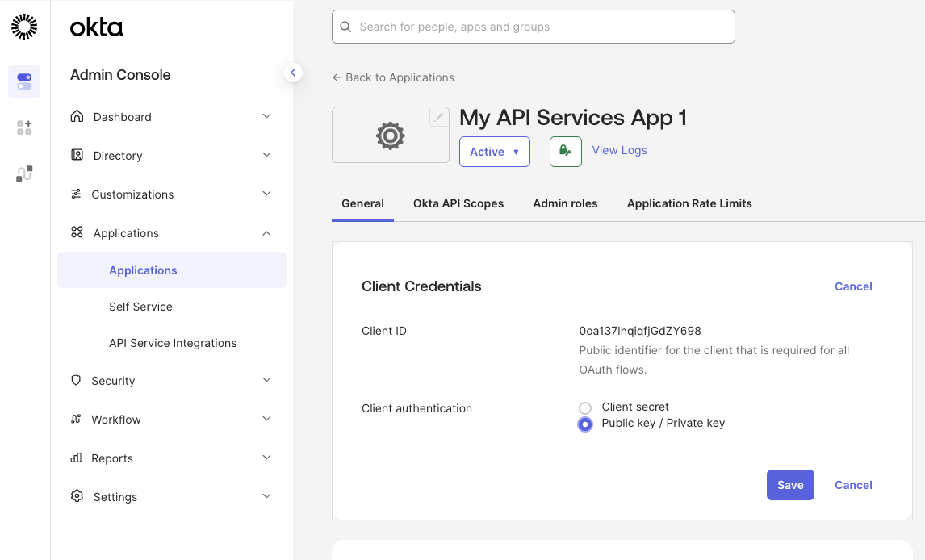Switch to the Okta API Scopes tab
The height and width of the screenshot is (560, 925).
pos(458,203)
